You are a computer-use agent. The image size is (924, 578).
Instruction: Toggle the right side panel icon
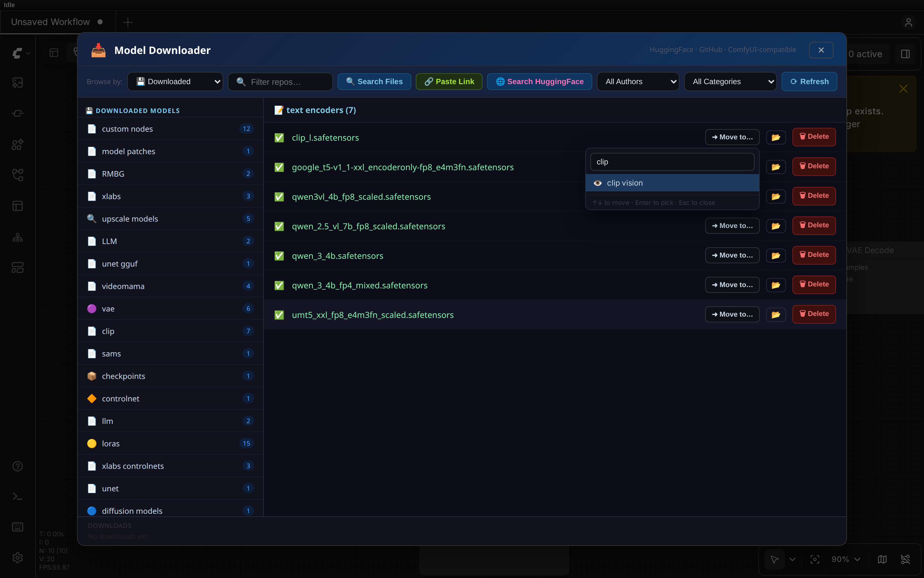pyautogui.click(x=905, y=54)
